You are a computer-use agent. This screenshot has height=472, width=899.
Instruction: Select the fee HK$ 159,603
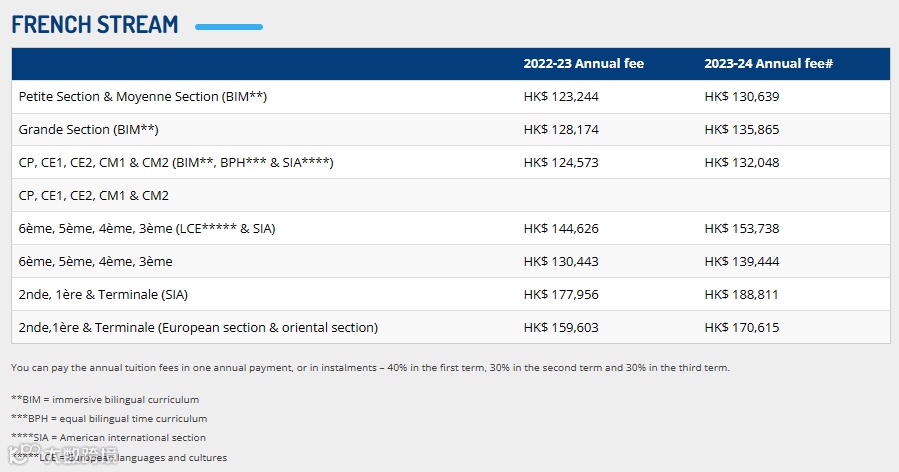pyautogui.click(x=561, y=327)
